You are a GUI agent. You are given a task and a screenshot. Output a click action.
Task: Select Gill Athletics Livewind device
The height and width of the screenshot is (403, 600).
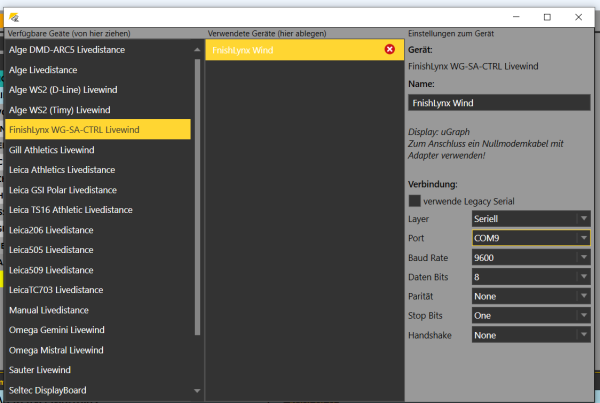98,150
